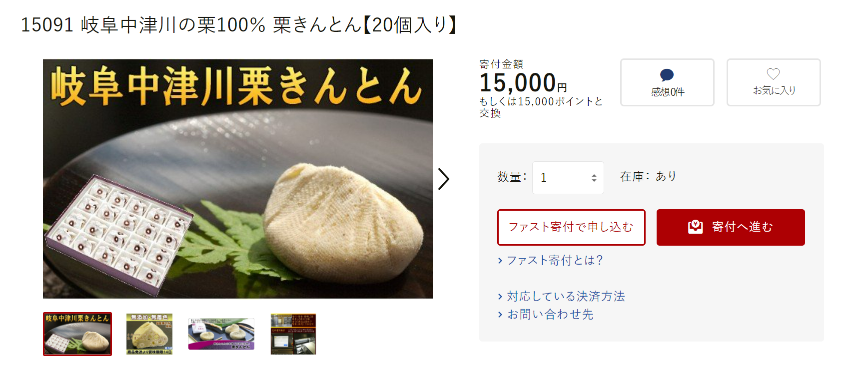Select third thumbnail with three sweets
868x370 pixels.
click(221, 334)
